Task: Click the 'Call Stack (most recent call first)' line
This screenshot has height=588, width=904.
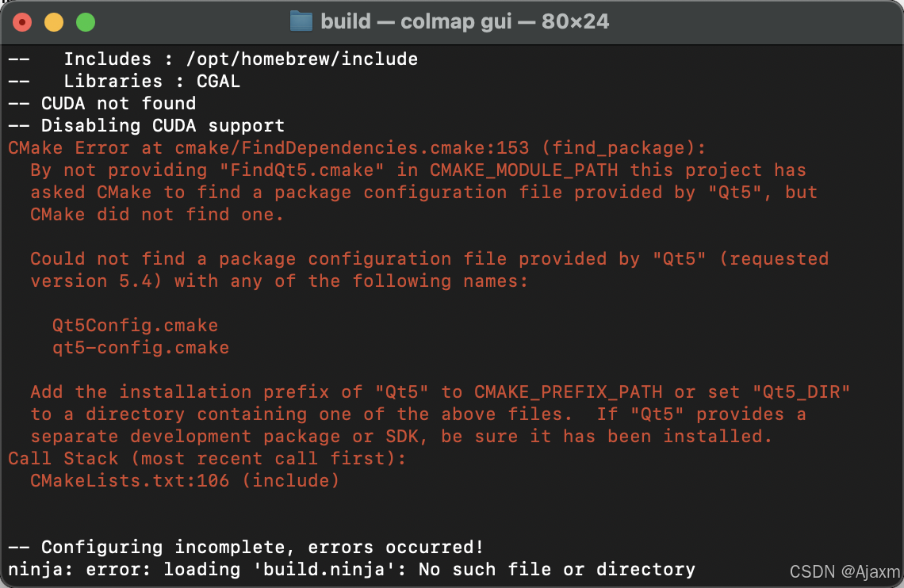Action: tap(208, 458)
